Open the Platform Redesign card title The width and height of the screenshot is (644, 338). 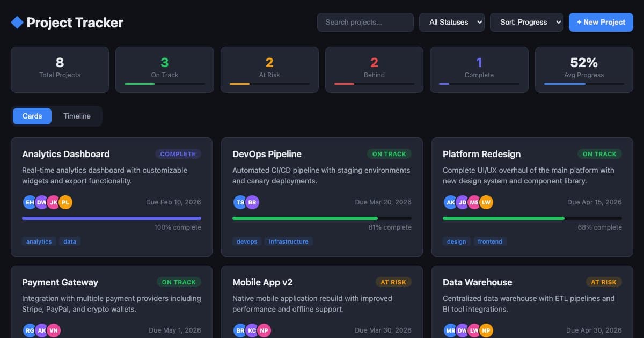tap(481, 154)
